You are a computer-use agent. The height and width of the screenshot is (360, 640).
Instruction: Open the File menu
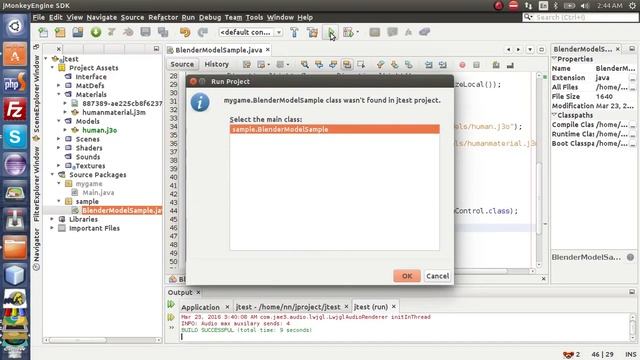[39, 17]
